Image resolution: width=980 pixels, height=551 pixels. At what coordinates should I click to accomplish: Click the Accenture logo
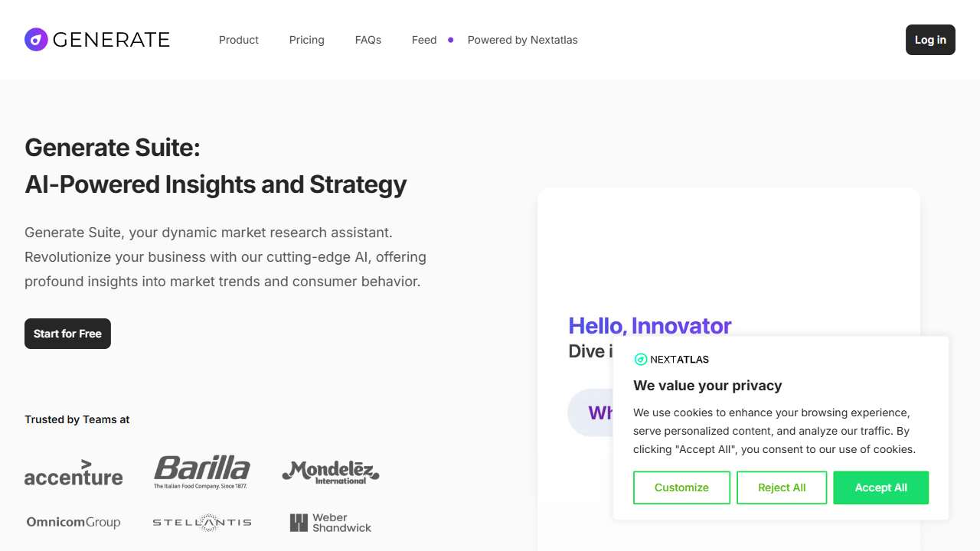(x=73, y=473)
